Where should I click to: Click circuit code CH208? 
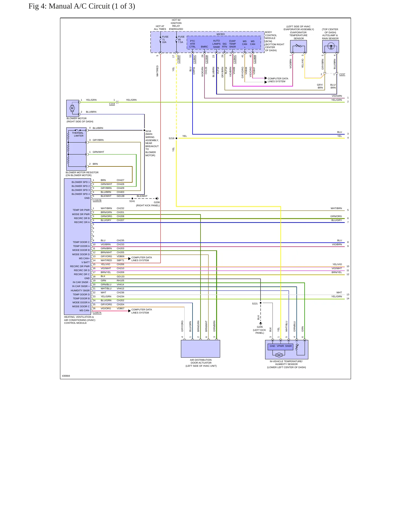(x=120, y=216)
